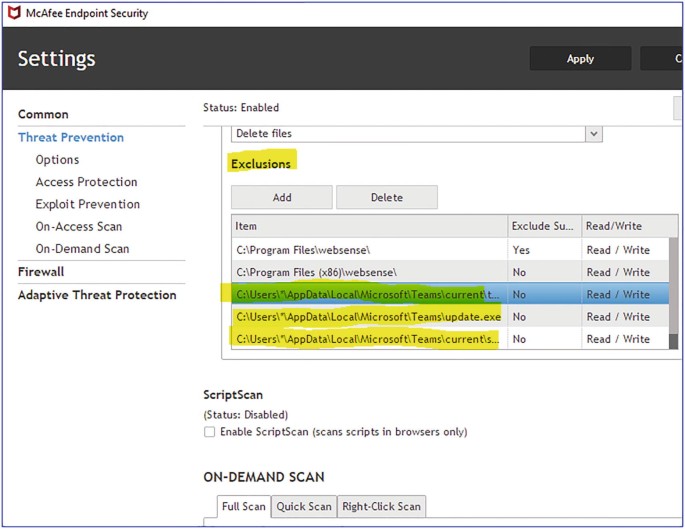The height and width of the screenshot is (529, 685).
Task: Open the Delete files dropdown
Action: click(594, 134)
